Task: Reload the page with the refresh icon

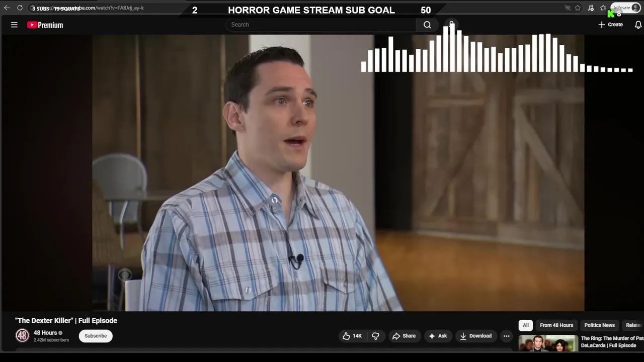Action: pyautogui.click(x=20, y=8)
